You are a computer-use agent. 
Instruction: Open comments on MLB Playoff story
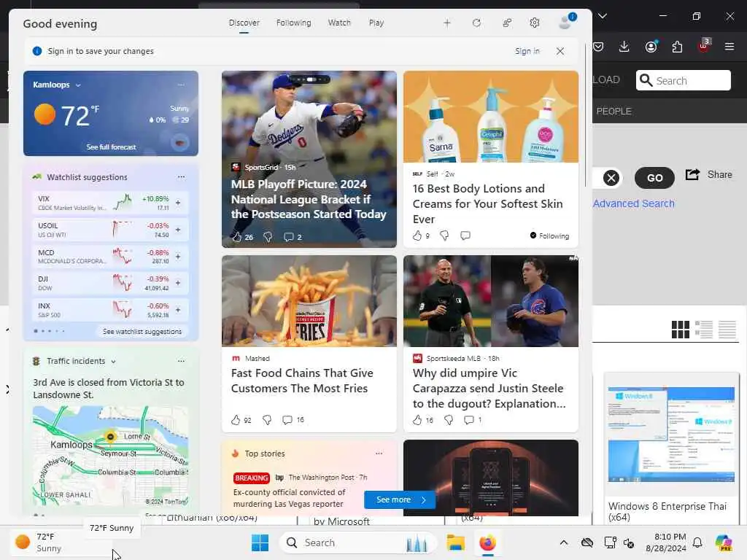[x=288, y=237]
